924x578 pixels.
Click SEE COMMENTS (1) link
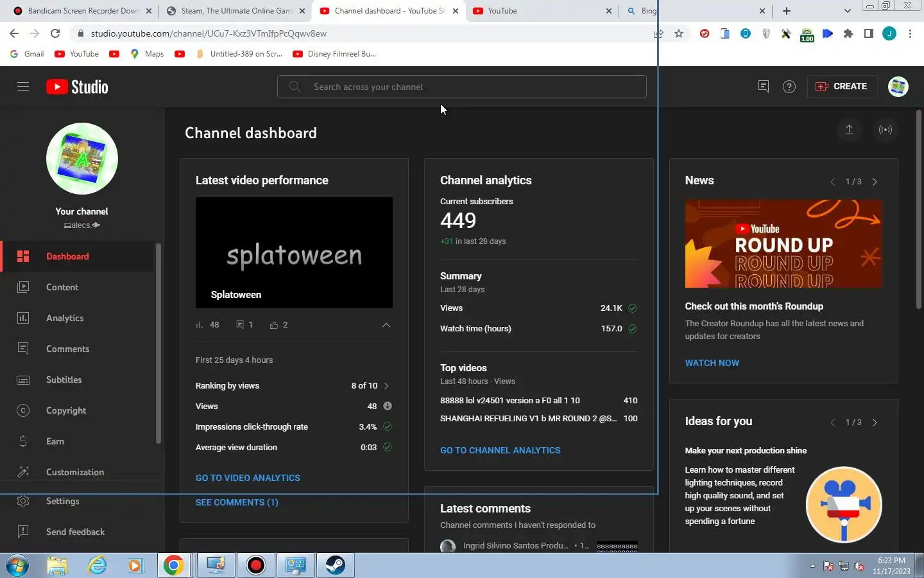click(x=237, y=502)
